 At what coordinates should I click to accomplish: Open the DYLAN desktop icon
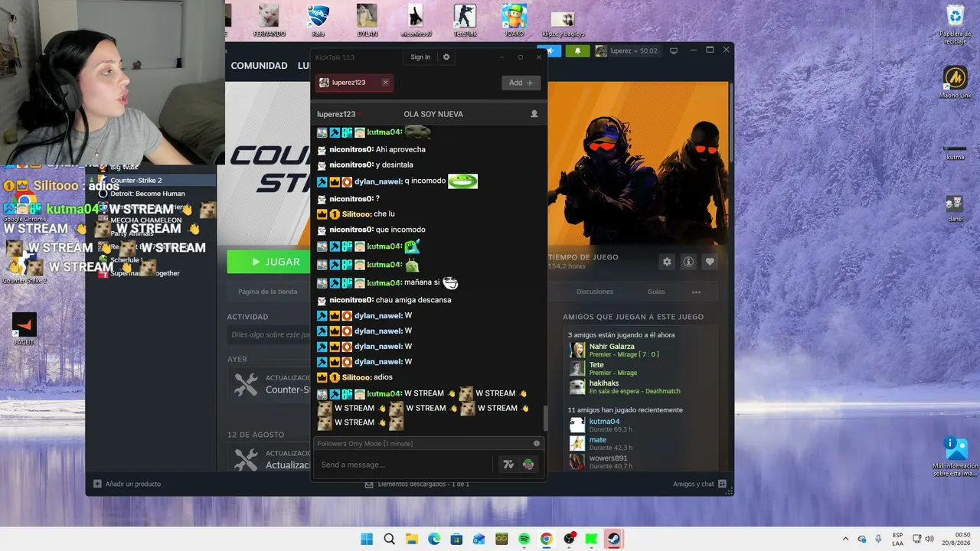coord(367,20)
